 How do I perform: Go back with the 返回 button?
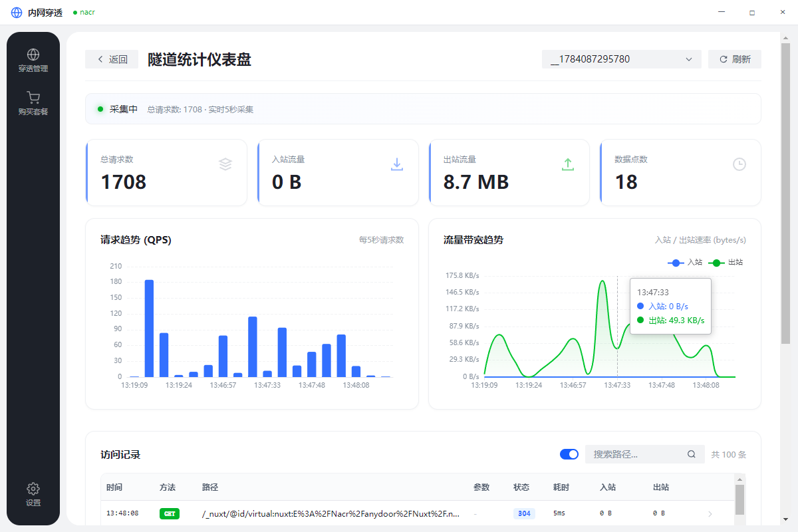(x=112, y=59)
